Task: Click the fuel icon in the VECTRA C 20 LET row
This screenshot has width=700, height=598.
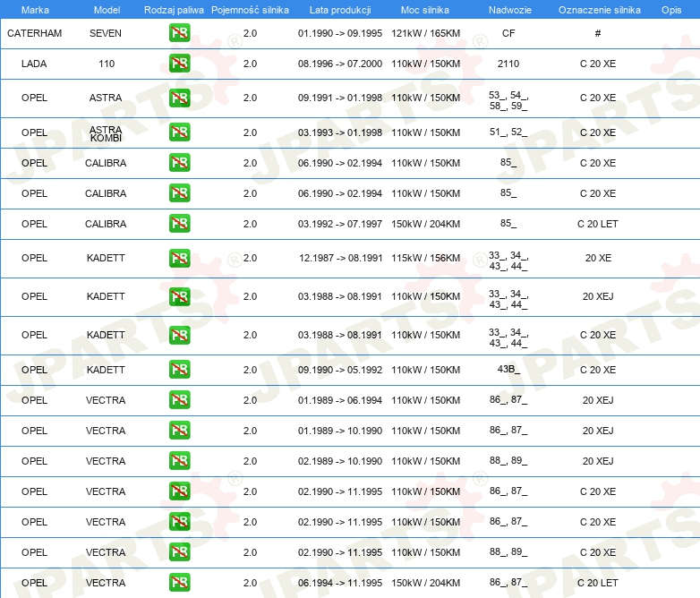Action: tap(179, 583)
